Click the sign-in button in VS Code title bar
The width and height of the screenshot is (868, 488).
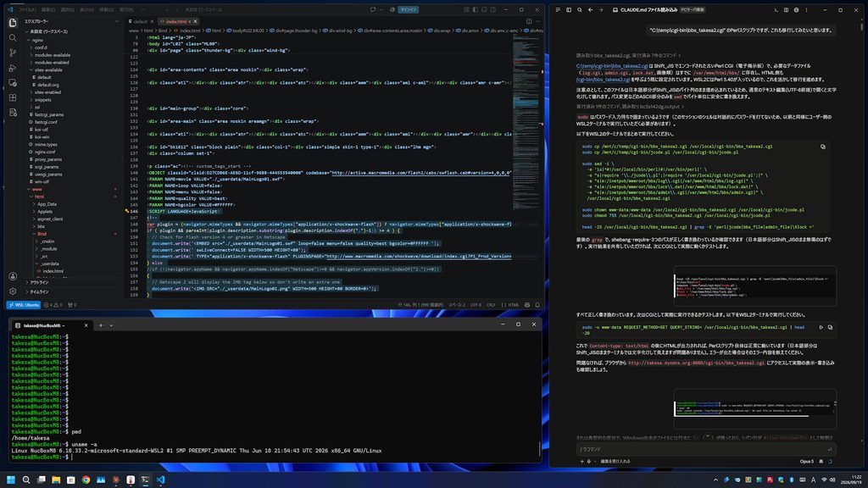tap(409, 9)
